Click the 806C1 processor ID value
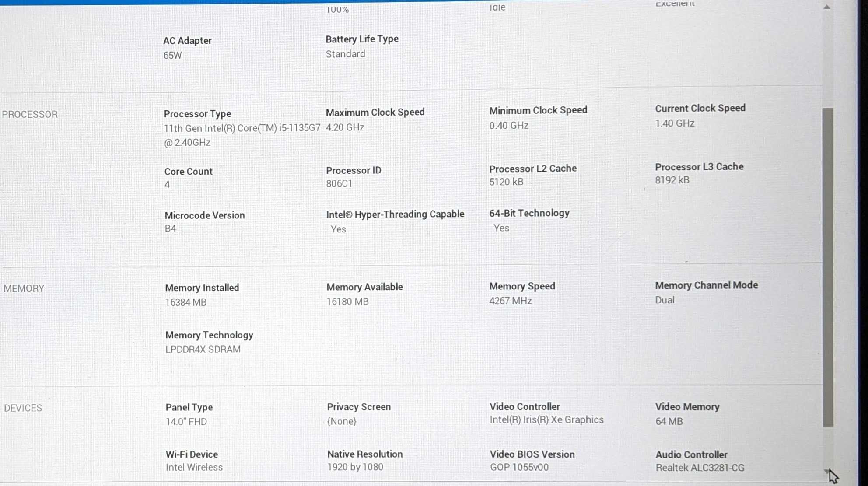 [339, 183]
